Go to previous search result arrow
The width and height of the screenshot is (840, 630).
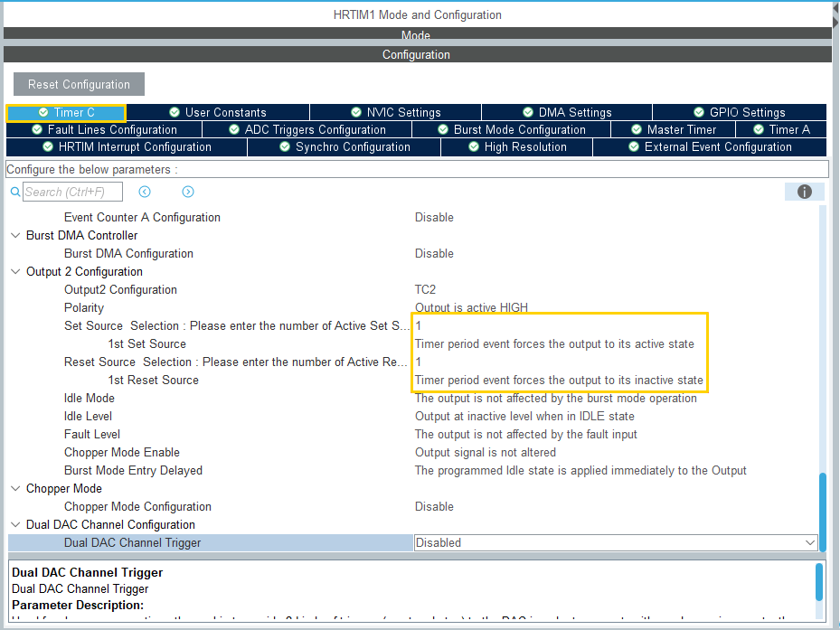tap(145, 192)
